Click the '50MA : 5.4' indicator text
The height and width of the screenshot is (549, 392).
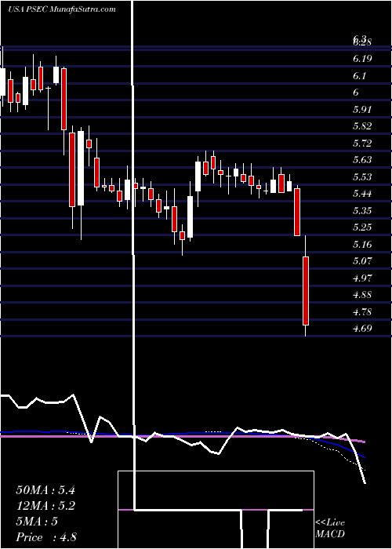tap(45, 490)
